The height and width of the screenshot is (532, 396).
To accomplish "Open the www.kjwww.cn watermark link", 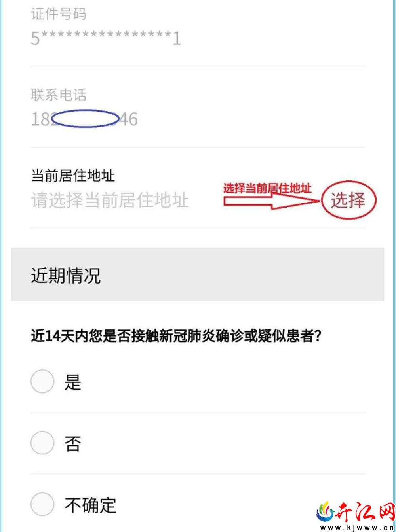I will tap(358, 528).
